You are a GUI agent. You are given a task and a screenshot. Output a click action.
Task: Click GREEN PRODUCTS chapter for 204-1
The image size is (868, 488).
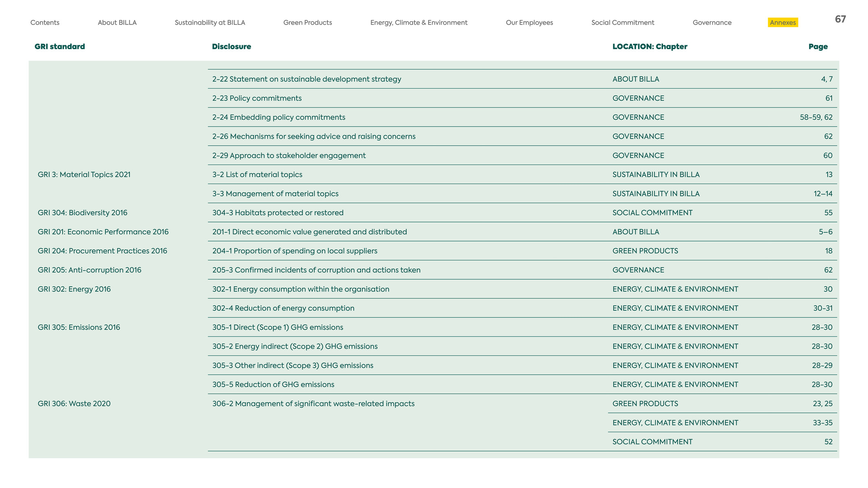click(645, 251)
